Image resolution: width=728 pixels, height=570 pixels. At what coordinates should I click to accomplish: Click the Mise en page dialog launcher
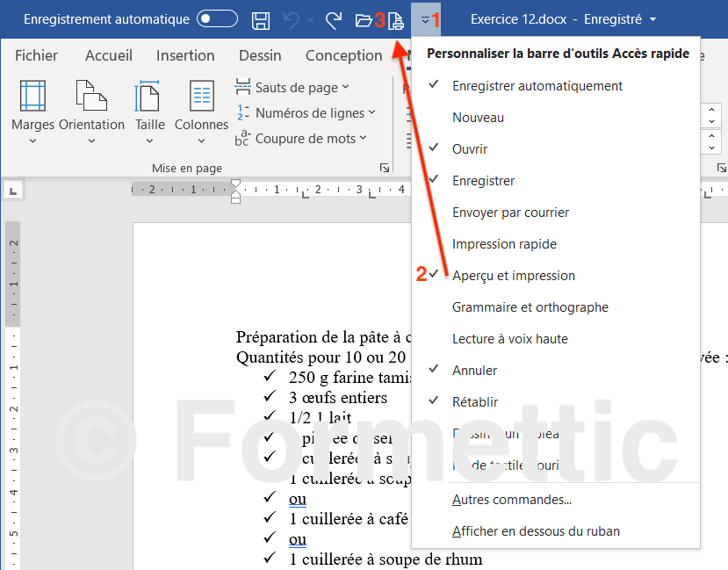384,168
